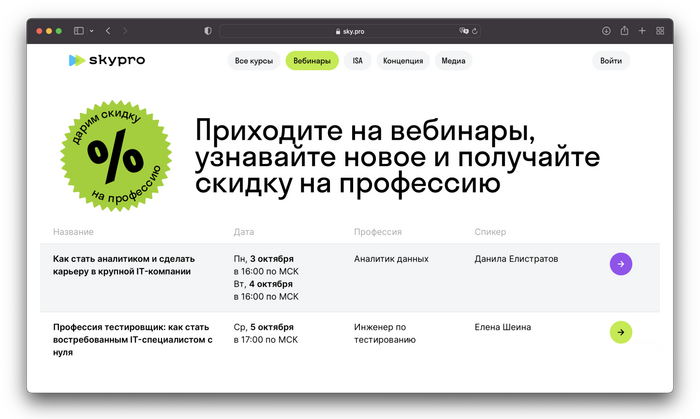The image size is (700, 419).
Task: Click the Пн, 3 октября date
Action: tap(263, 259)
